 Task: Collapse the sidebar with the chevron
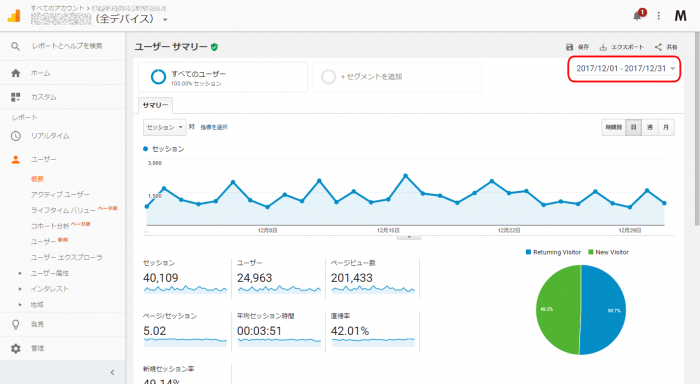click(x=112, y=372)
